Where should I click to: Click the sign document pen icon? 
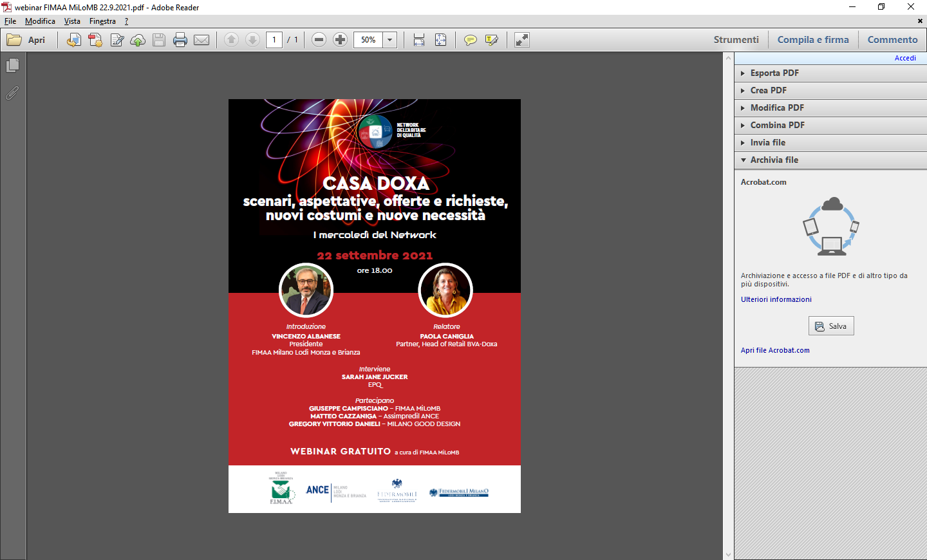pos(117,40)
